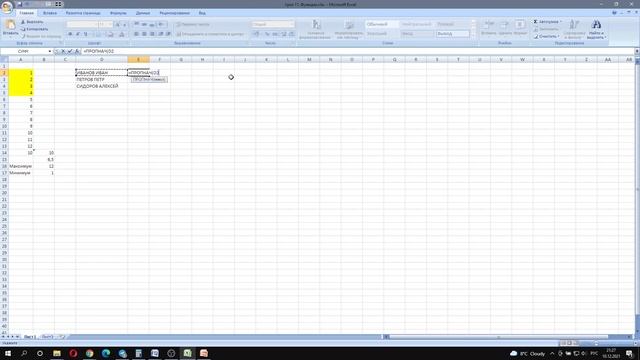
Task: Click the decrease font size icon
Action: click(x=124, y=24)
